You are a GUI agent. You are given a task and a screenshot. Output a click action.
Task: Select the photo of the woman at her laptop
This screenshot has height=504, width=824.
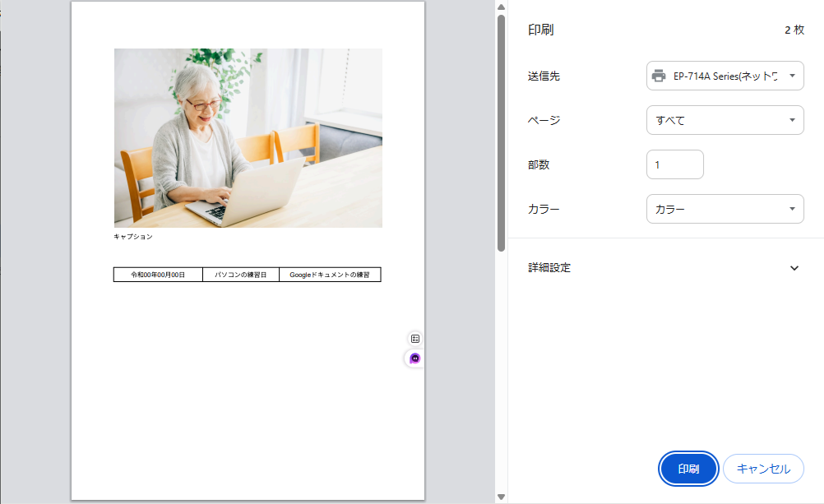point(247,137)
